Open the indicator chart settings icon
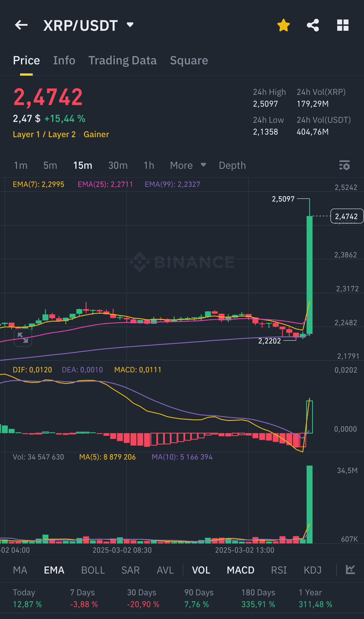 [350, 570]
